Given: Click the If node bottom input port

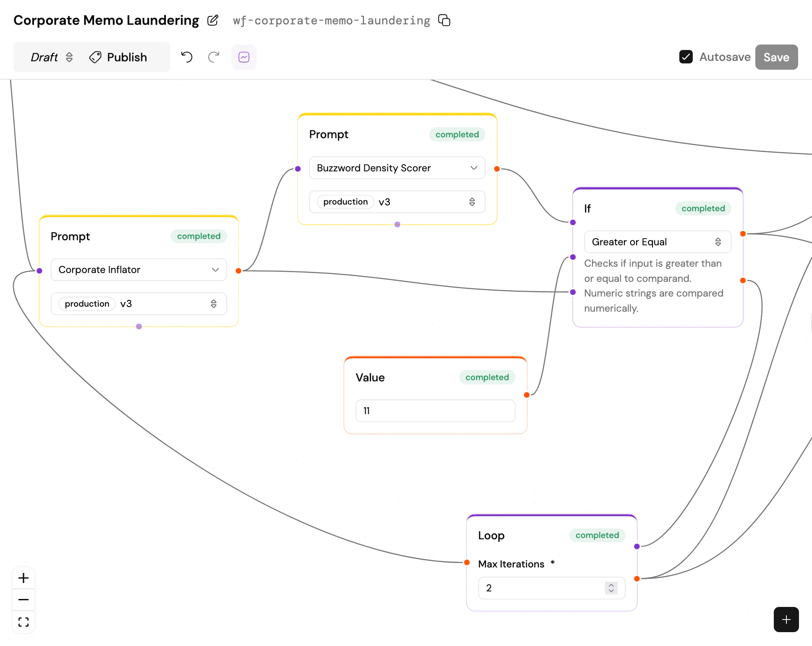Looking at the screenshot, I should tap(573, 292).
